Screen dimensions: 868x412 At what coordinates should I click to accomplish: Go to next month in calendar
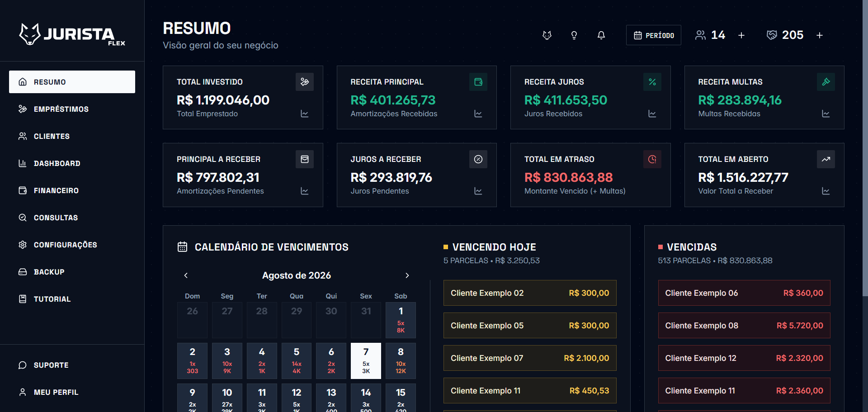point(407,275)
